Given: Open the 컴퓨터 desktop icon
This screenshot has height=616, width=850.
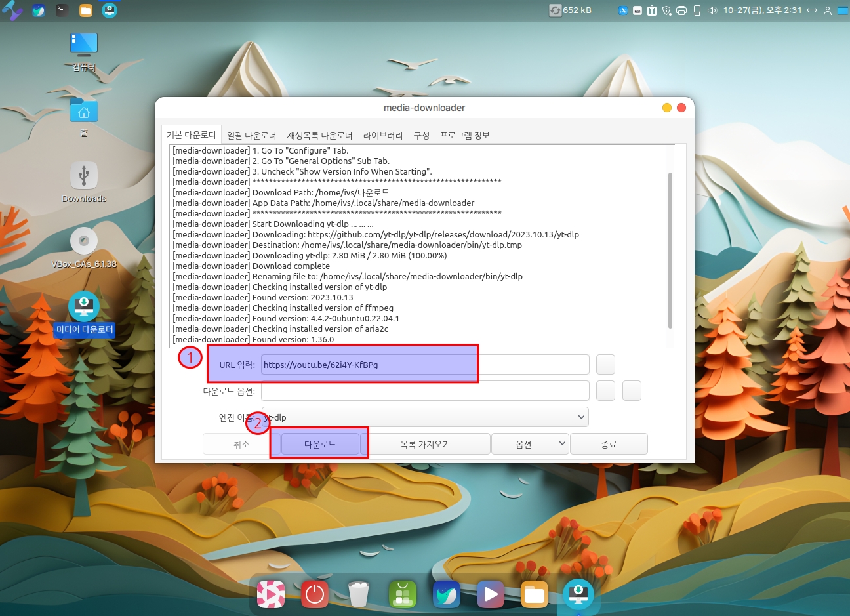Looking at the screenshot, I should point(84,45).
